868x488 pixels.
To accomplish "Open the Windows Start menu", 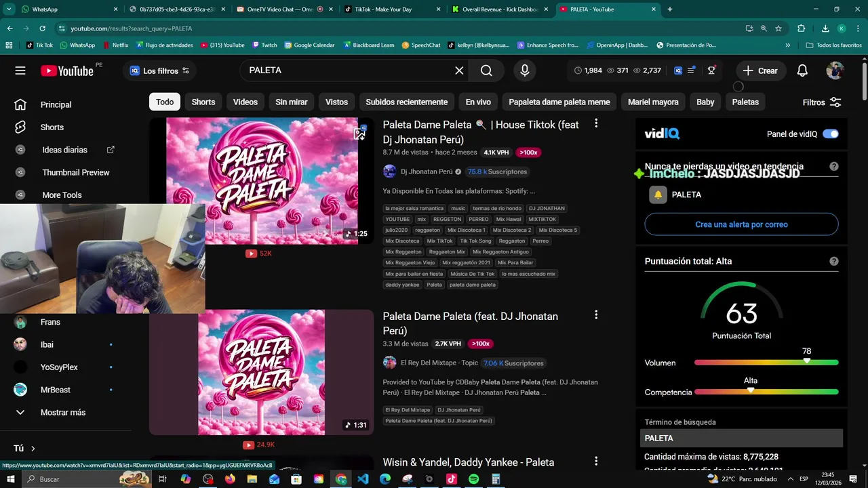I will 10,479.
